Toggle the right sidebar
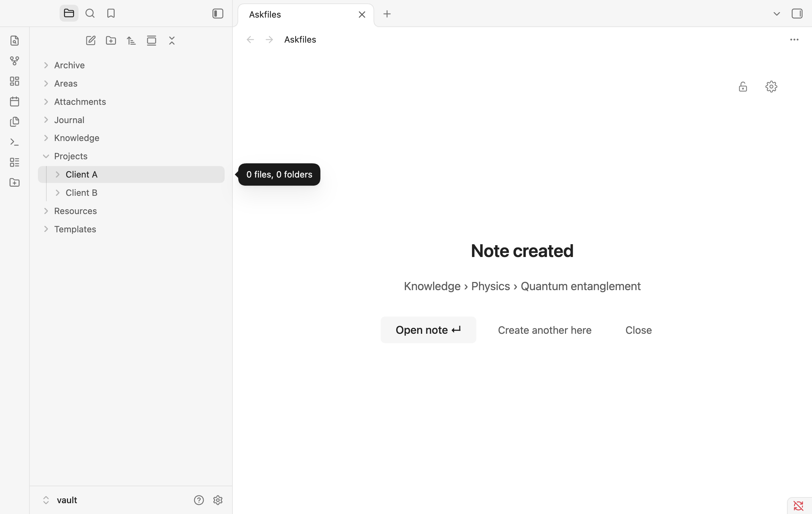 [x=797, y=14]
